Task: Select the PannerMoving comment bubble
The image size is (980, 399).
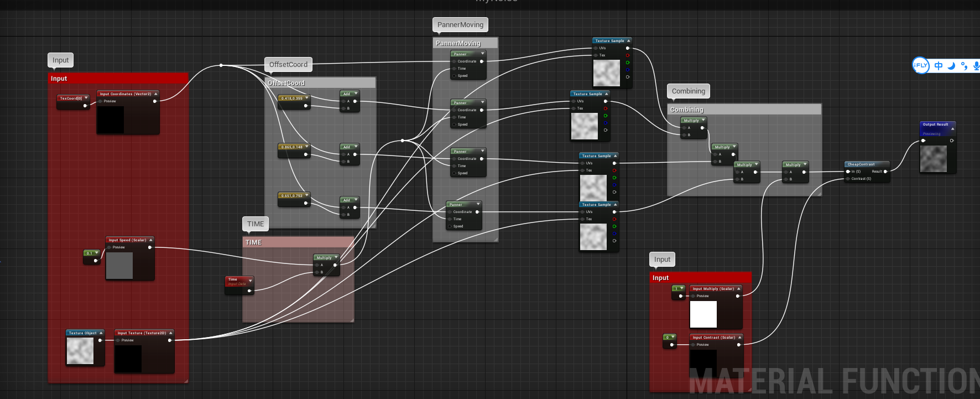Action: (x=460, y=25)
